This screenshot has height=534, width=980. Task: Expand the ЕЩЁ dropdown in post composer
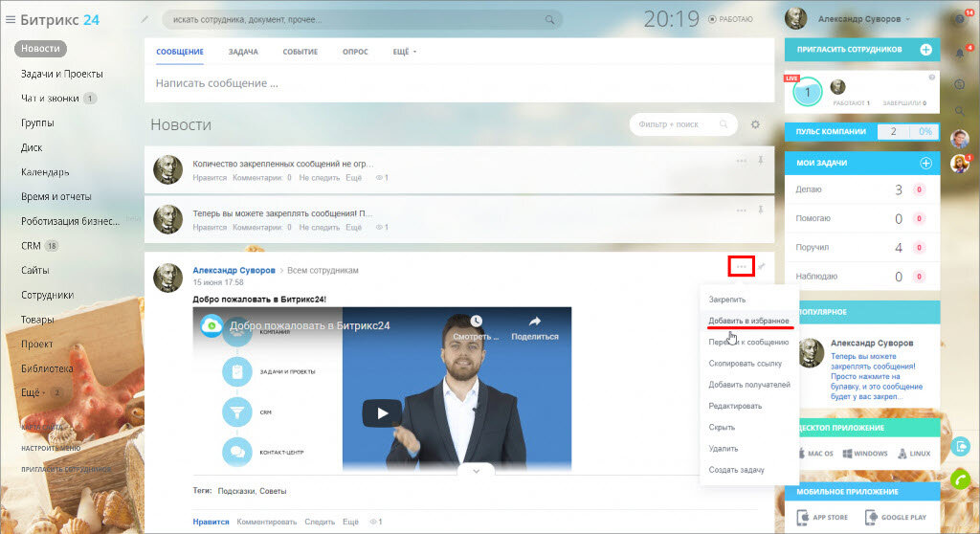point(404,52)
